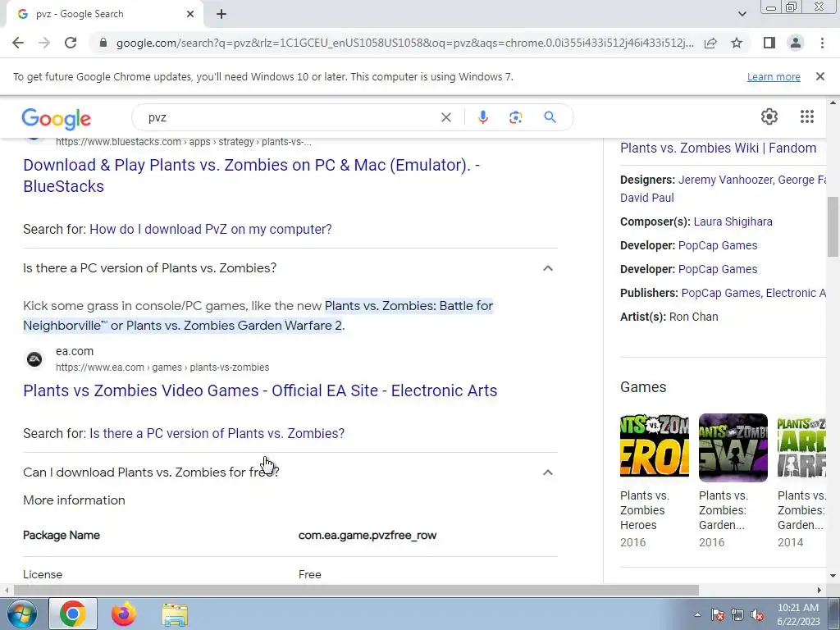Click the horizontal scrollbar thumb

click(356, 590)
